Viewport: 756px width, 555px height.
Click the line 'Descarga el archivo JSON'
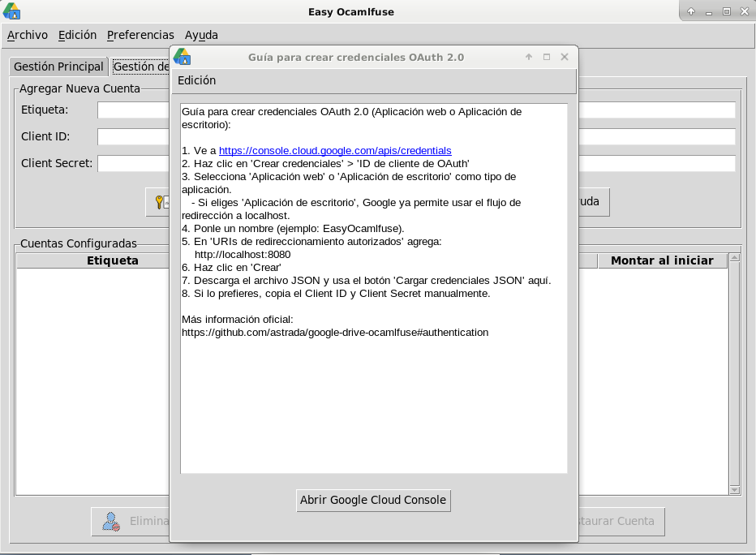(x=367, y=281)
